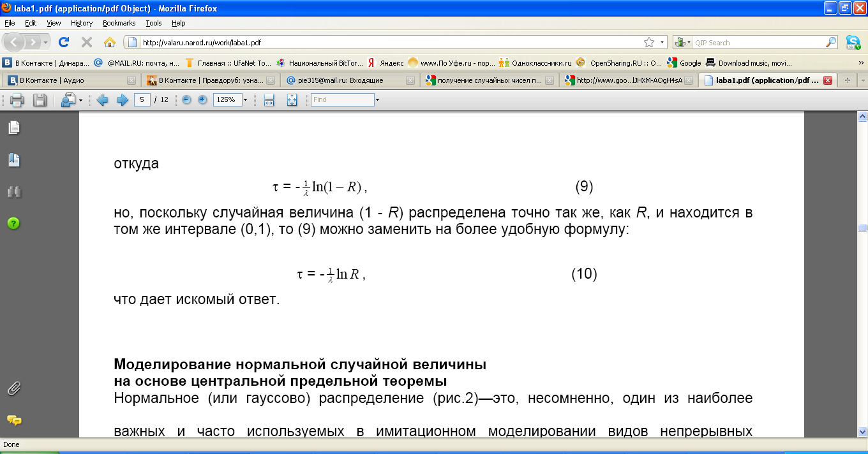Open the PDF help question mark

click(13, 223)
